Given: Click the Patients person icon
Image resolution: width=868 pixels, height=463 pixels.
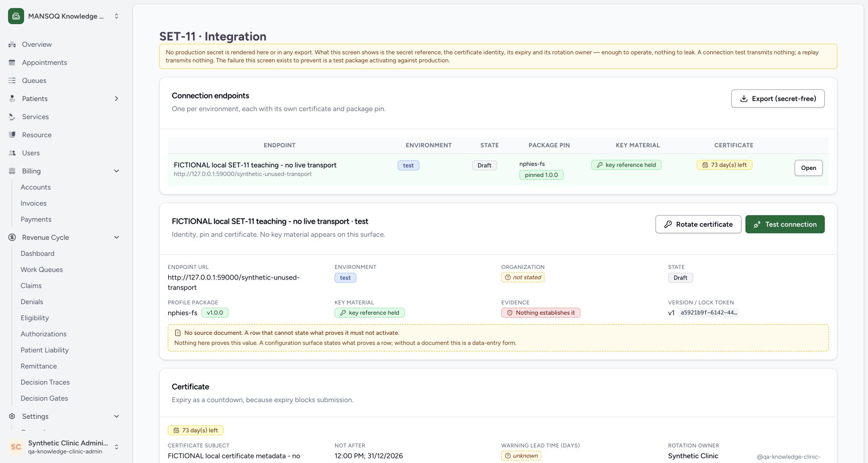Looking at the screenshot, I should point(12,99).
